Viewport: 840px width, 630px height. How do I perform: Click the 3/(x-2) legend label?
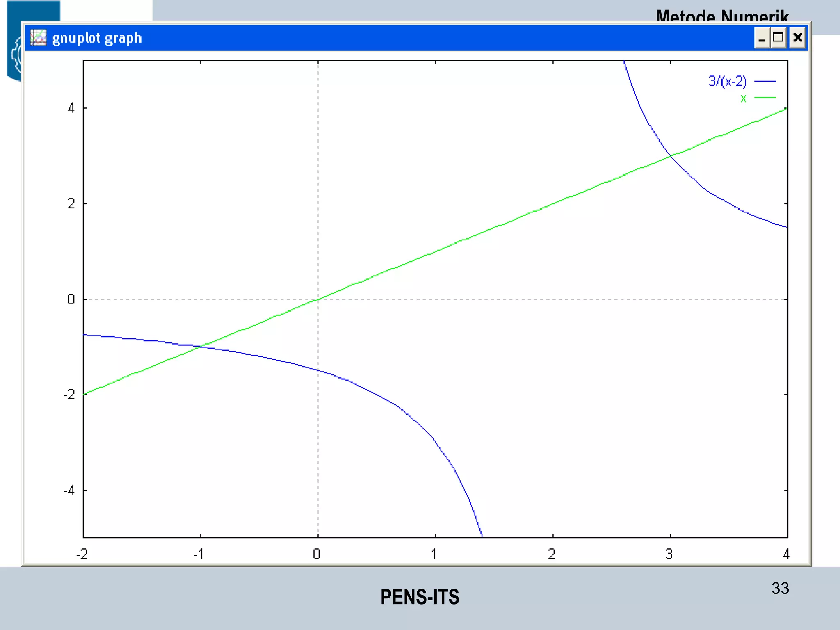[x=727, y=81]
